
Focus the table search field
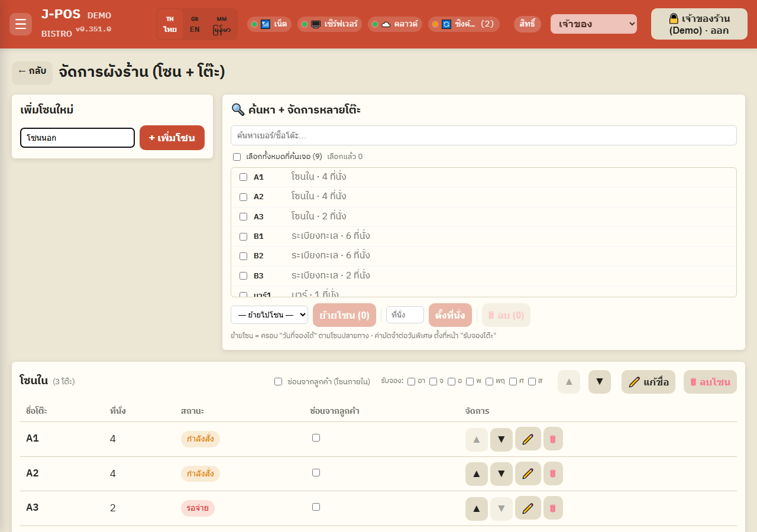click(484, 135)
